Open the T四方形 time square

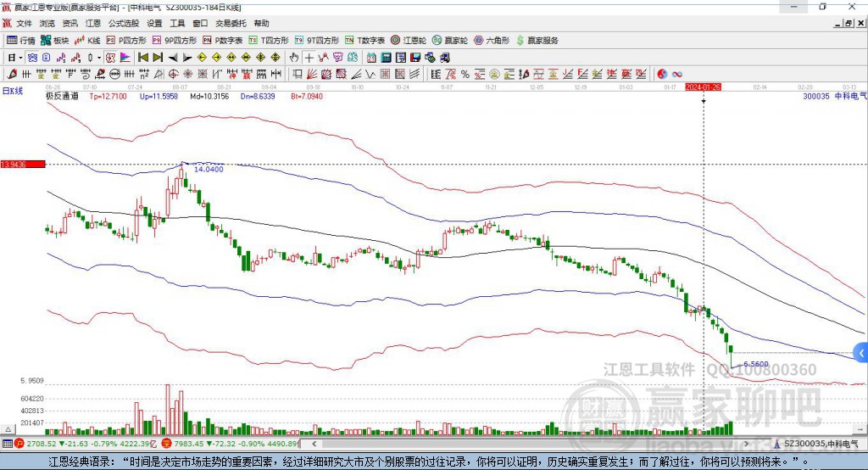tap(269, 41)
